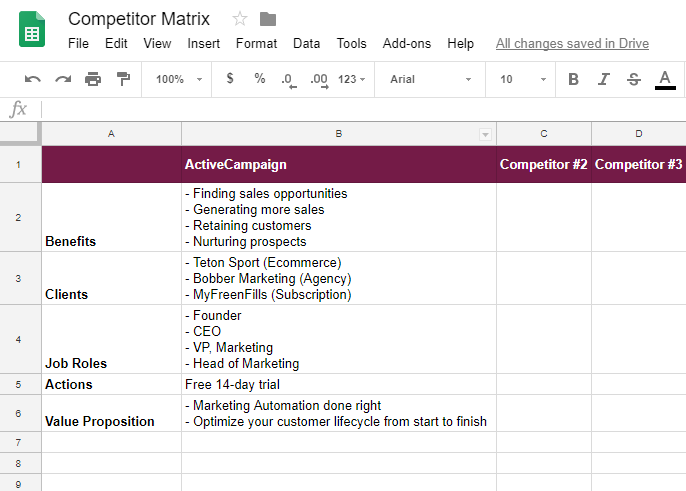Viewport: 686px width, 491px height.
Task: Format as percent
Action: click(x=259, y=79)
